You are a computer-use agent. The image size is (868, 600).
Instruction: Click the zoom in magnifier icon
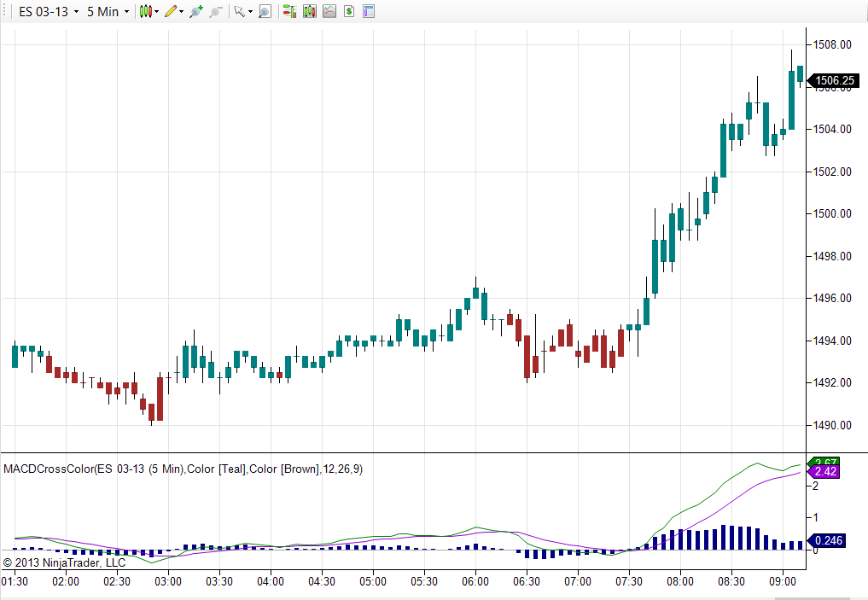click(196, 11)
